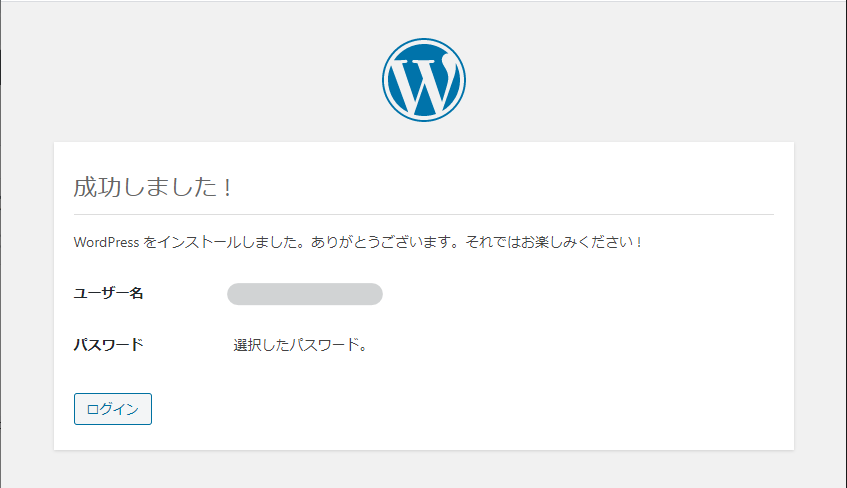Click the ユーザー名 label
This screenshot has width=847, height=488.
point(109,293)
